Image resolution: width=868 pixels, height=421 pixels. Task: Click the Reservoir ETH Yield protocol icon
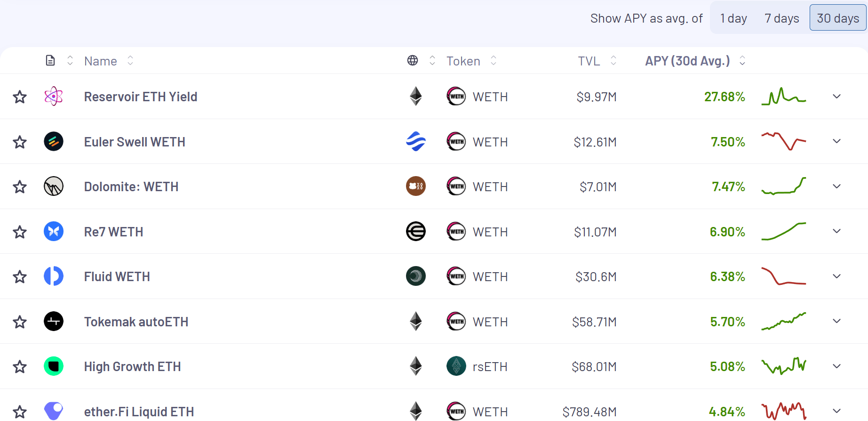[54, 97]
